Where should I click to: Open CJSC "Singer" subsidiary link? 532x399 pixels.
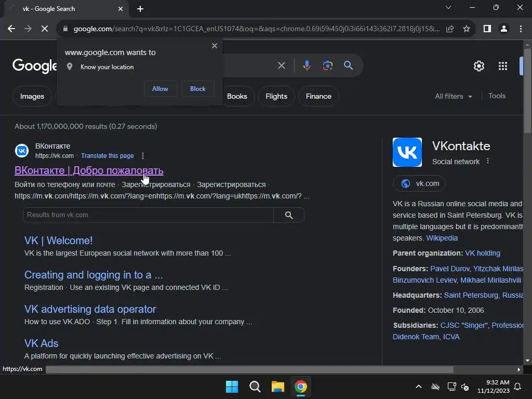(x=464, y=325)
